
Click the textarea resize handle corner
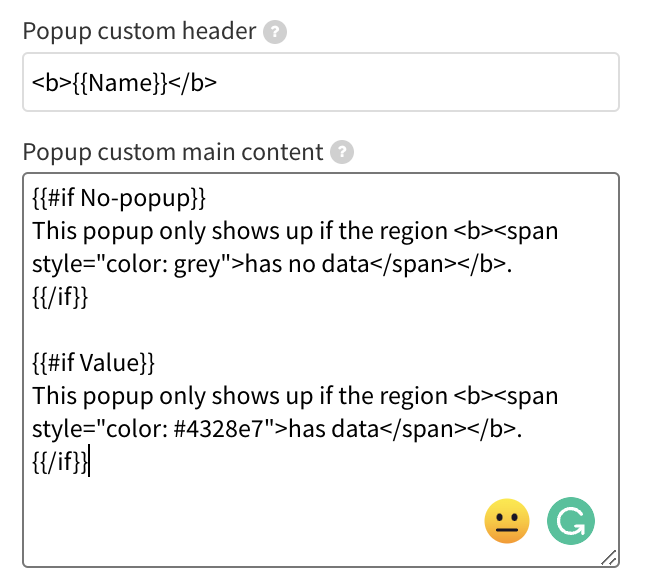[x=609, y=558]
